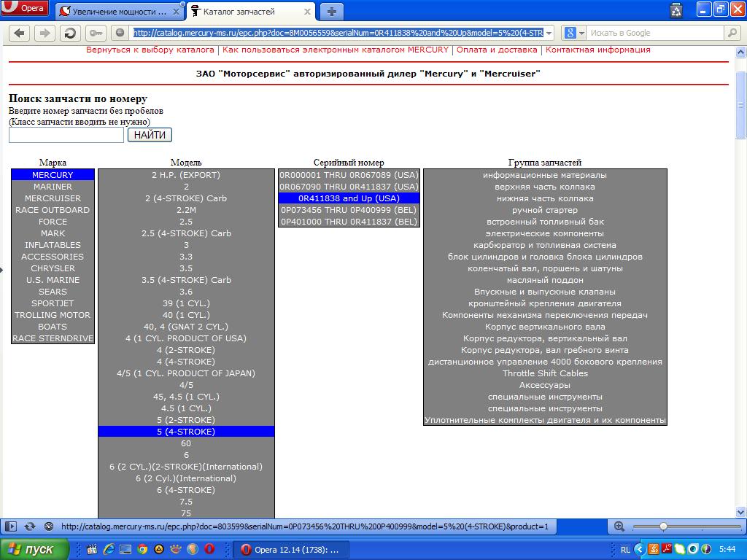Screen dimensions: 747x560
Task: Click the part number input field
Action: tap(66, 135)
